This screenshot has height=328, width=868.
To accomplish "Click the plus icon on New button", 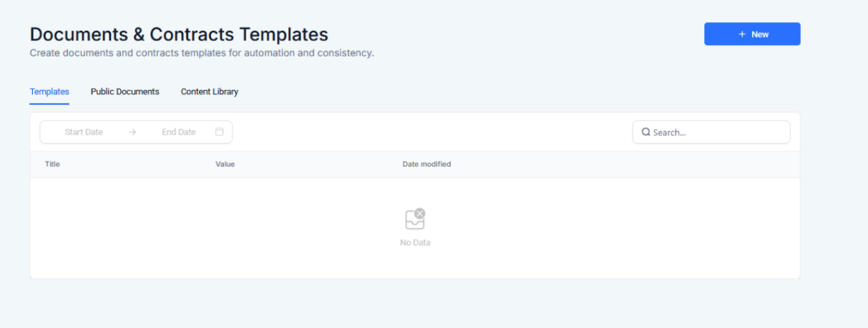I will pos(742,34).
